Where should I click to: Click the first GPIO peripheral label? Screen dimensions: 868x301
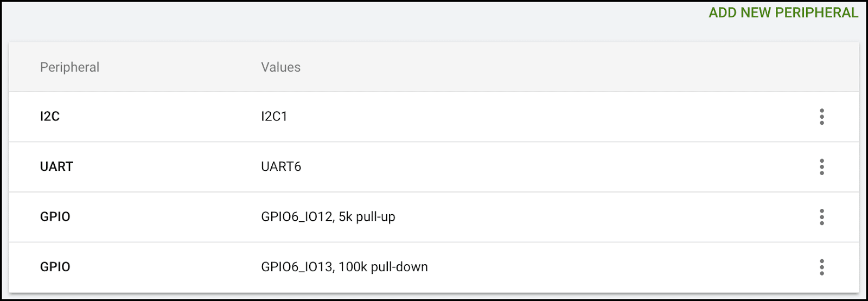[x=55, y=216]
